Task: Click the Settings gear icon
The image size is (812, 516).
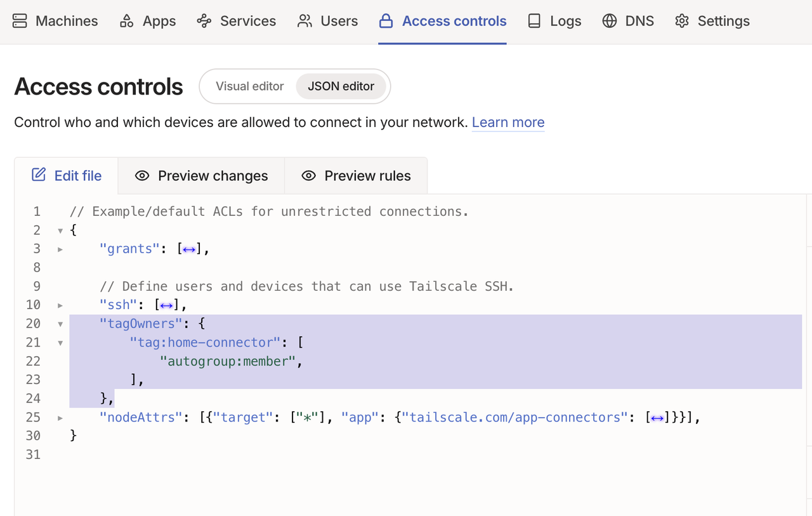Action: tap(682, 21)
